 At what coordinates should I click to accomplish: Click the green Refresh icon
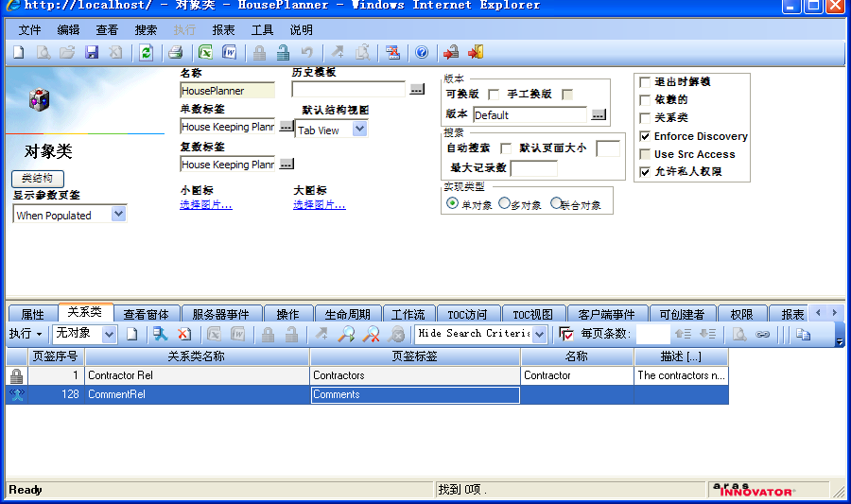[146, 53]
